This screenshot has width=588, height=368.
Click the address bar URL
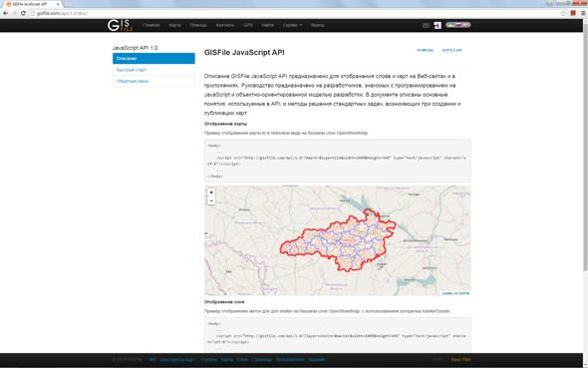62,13
